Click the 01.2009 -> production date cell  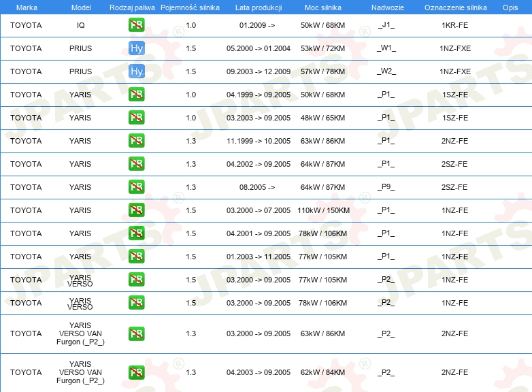(257, 25)
